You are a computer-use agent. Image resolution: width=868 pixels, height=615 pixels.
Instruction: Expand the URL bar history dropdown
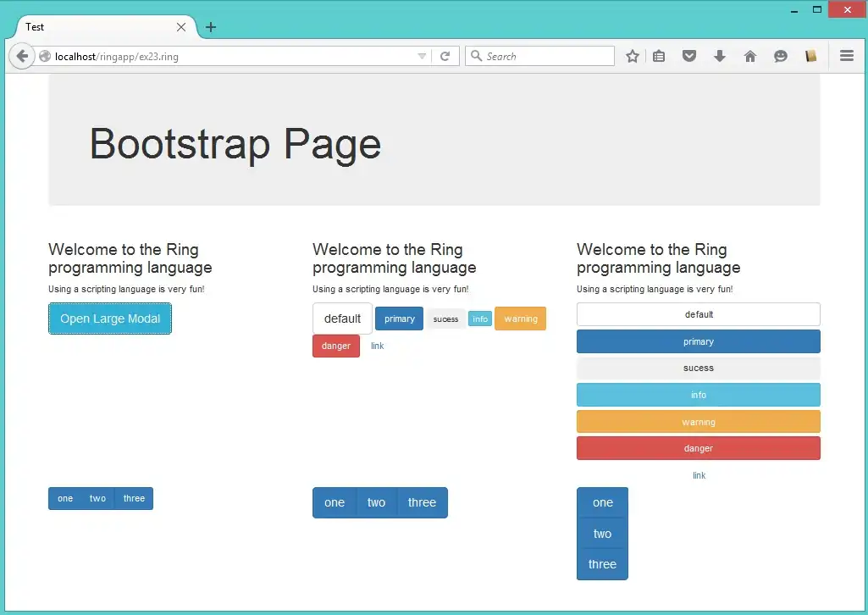[422, 57]
